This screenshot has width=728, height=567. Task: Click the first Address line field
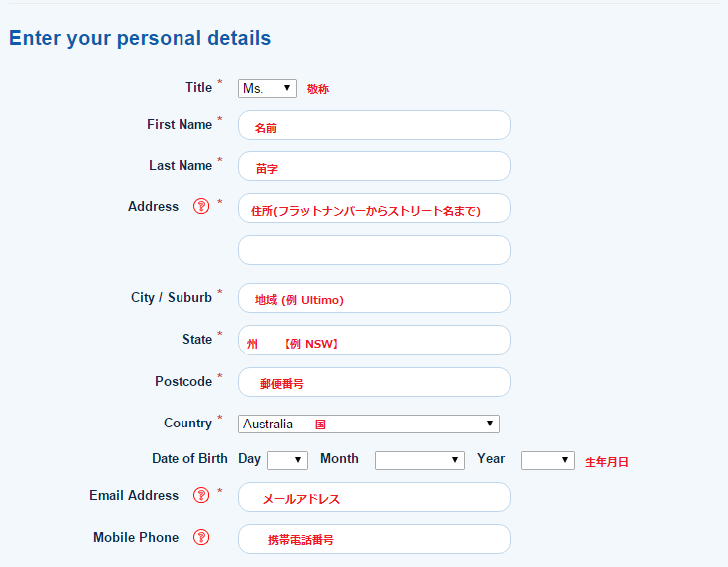pos(374,208)
